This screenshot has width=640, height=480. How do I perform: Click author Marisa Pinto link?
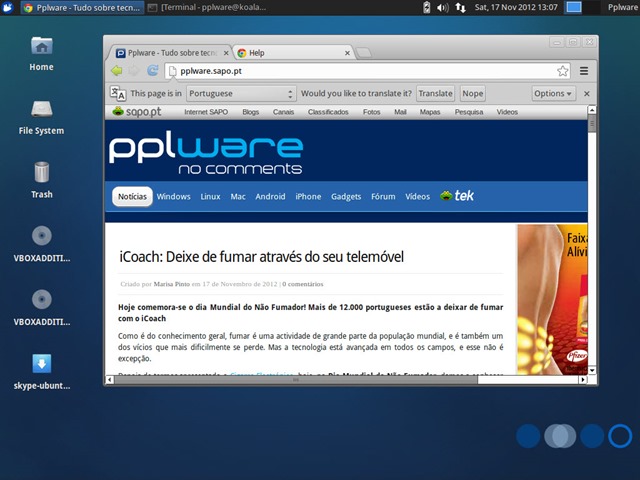coord(171,284)
